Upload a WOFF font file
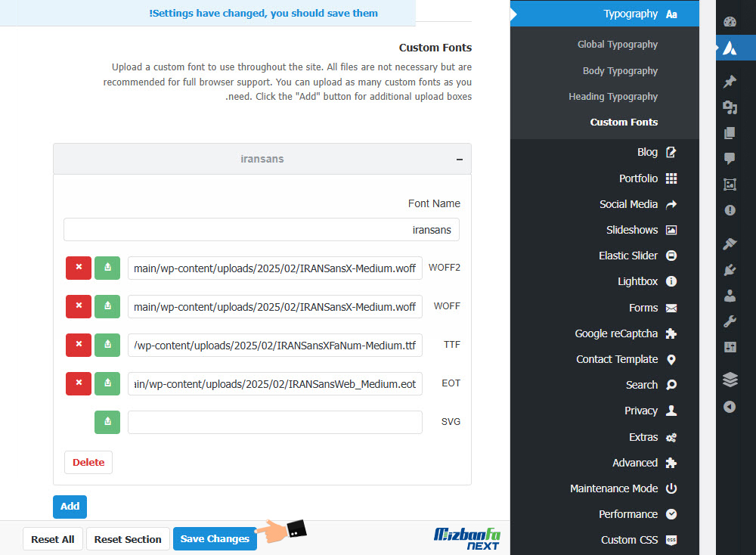Screen dimensions: 756x555 tap(107, 306)
